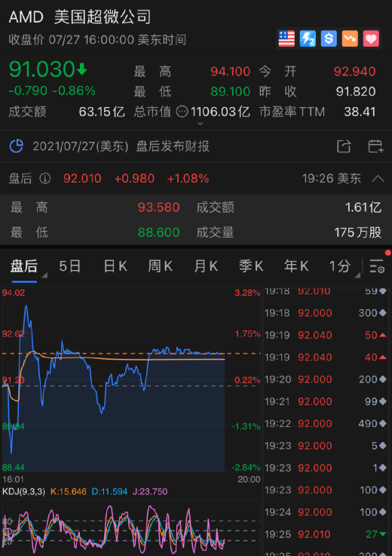
Task: Open chart settings icon with red dot
Action: (377, 266)
